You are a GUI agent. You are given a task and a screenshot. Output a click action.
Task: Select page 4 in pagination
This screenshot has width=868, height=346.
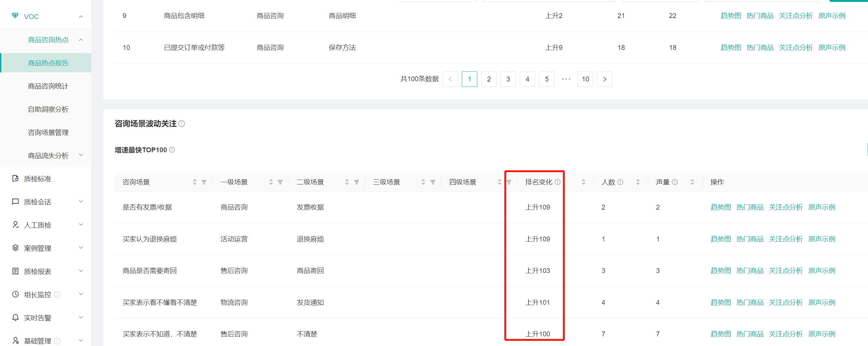coord(527,79)
